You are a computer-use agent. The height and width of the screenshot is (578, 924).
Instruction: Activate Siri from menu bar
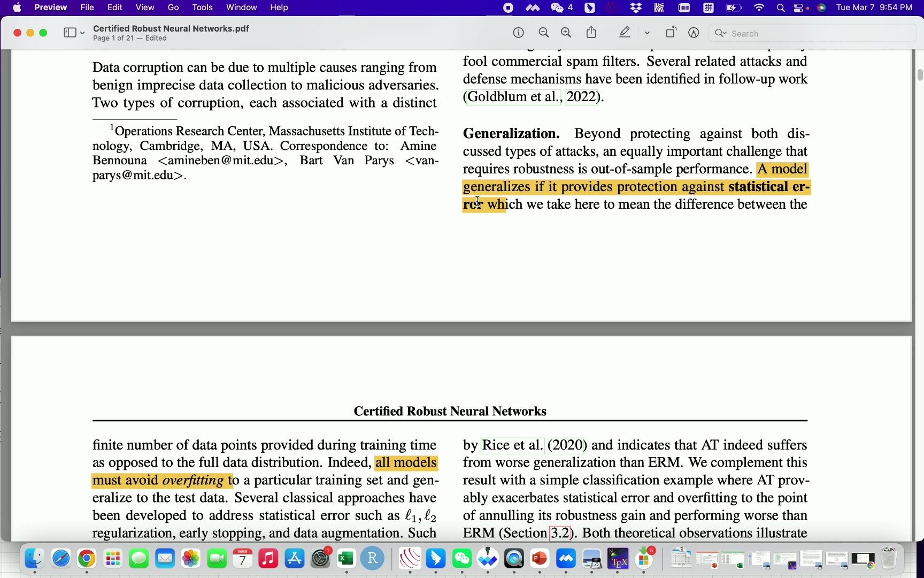tap(821, 7)
